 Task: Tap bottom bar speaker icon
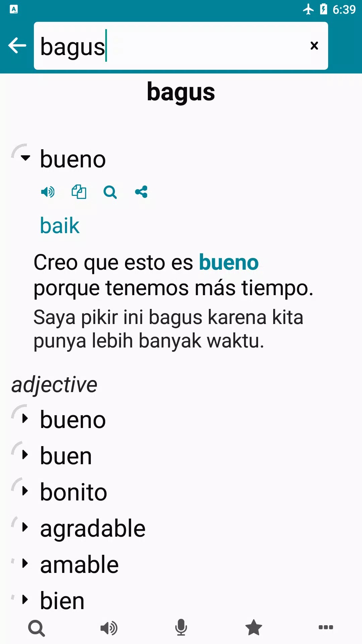tap(109, 628)
